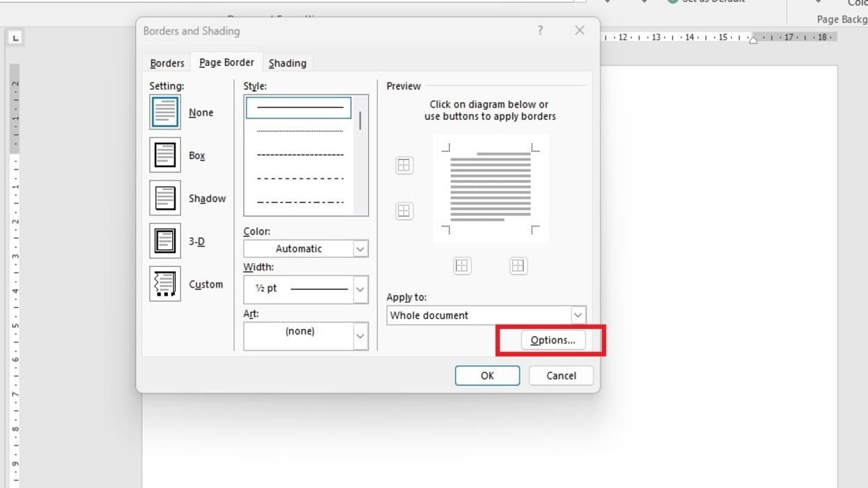Toggle the bottom border preview button
Image resolution: width=868 pixels, height=488 pixels.
pyautogui.click(x=404, y=211)
